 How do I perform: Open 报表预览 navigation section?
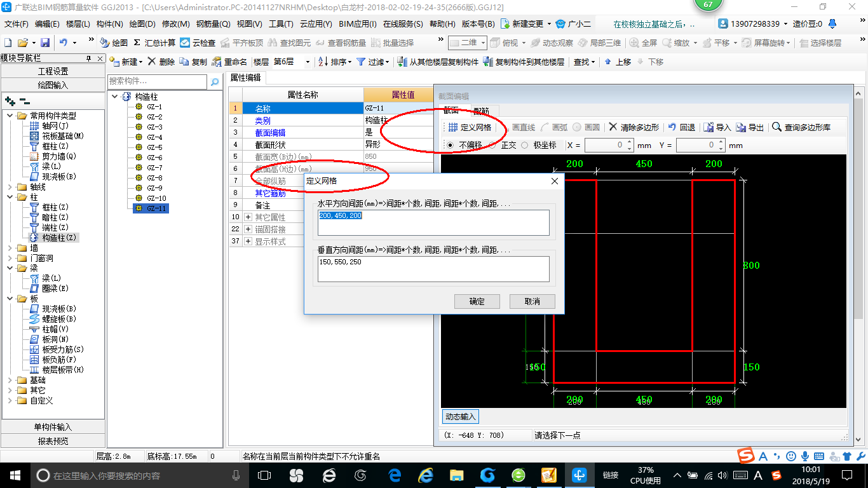click(53, 441)
